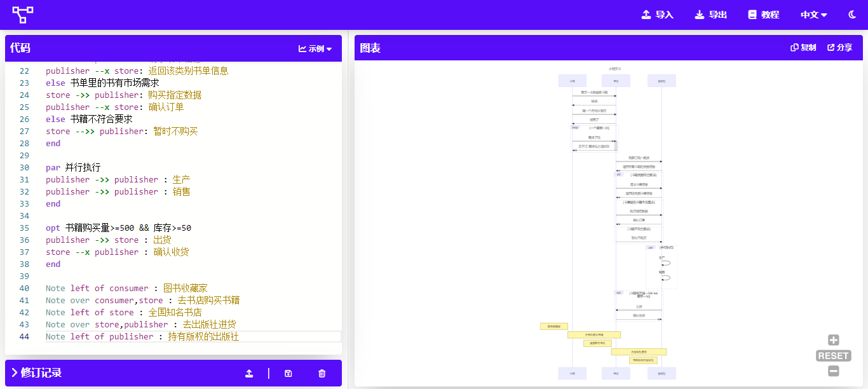Click code text '图书收藏家' on line 40
The width and height of the screenshot is (868, 389).
pos(185,288)
